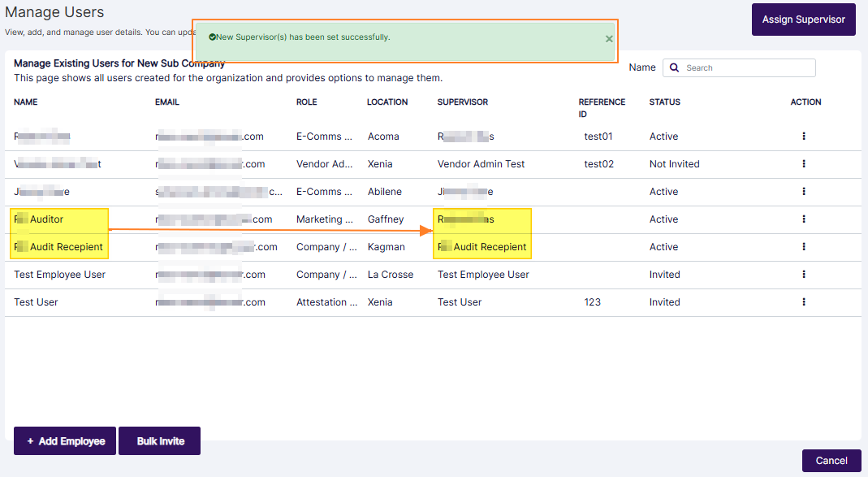Image resolution: width=868 pixels, height=477 pixels.
Task: Click the three-dot icon on the first Active row
Action: coord(803,136)
